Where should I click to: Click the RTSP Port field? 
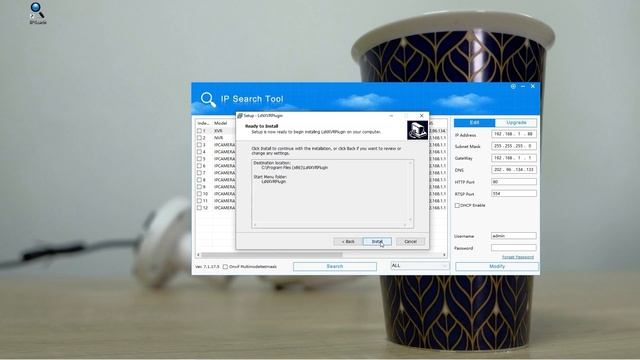(x=514, y=193)
